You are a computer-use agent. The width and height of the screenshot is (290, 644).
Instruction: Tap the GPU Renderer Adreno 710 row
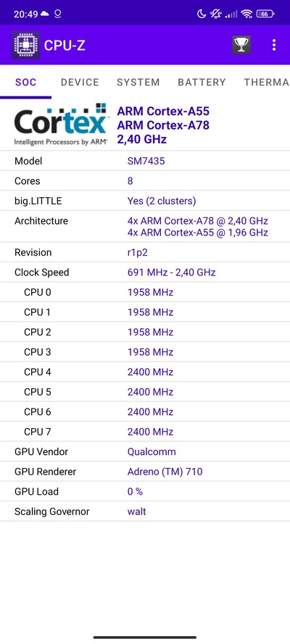145,472
